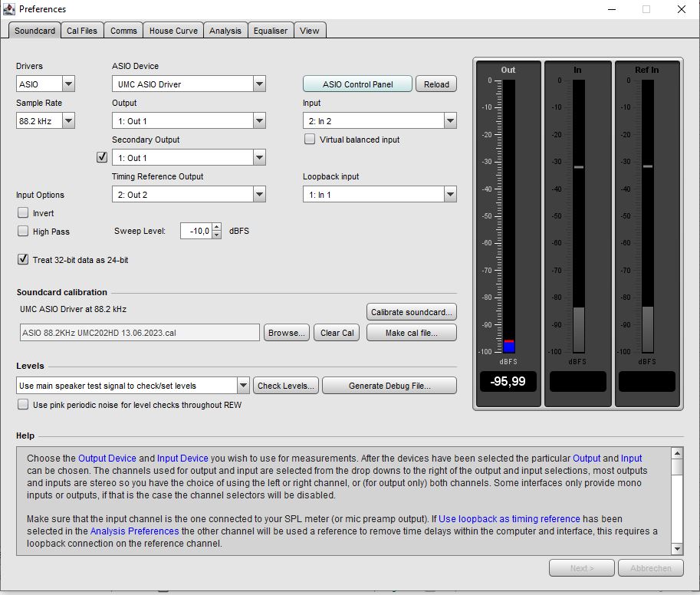Click the Out level meter bar
This screenshot has width=700, height=595.
coord(509,216)
